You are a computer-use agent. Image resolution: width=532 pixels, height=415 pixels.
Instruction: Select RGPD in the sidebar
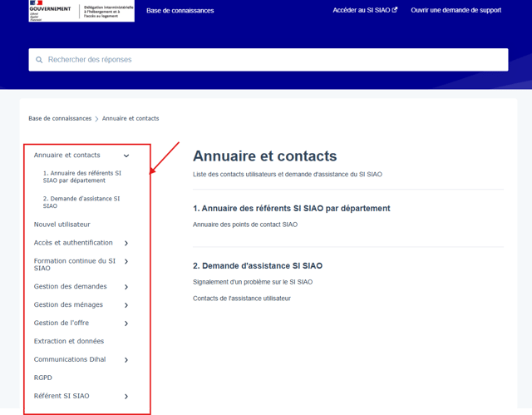coord(43,378)
